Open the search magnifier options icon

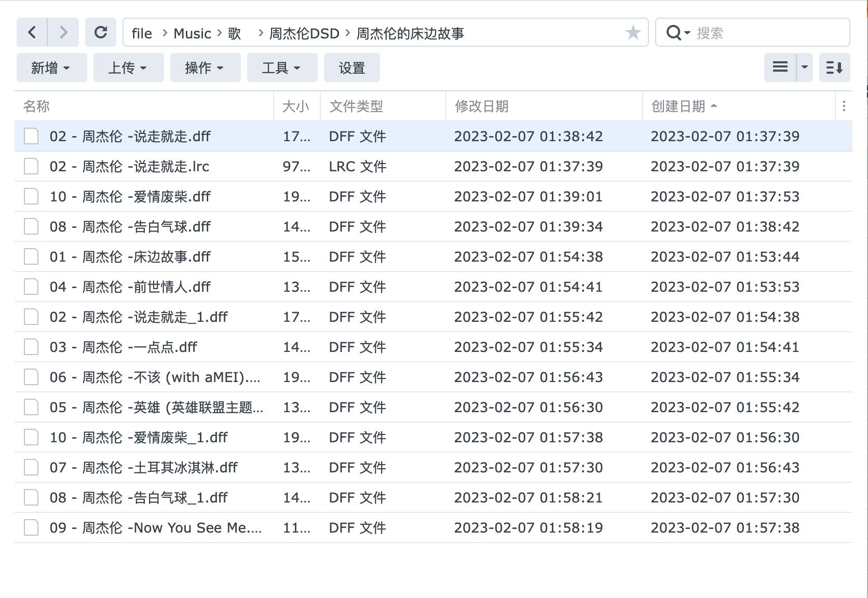(677, 33)
